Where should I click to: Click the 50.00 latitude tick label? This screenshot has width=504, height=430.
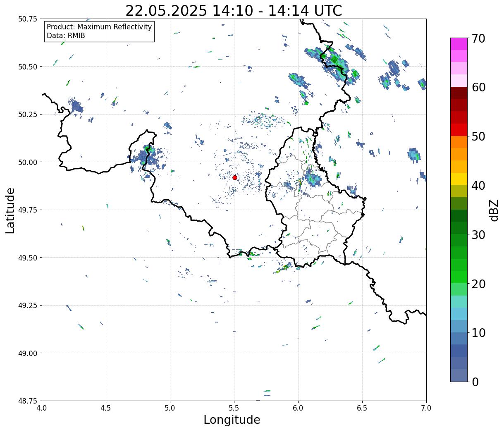pos(28,162)
